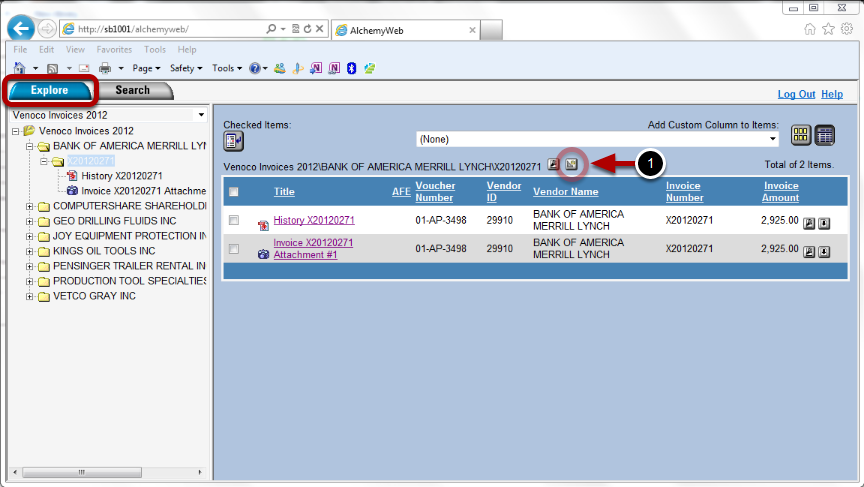Switch to the Search tab

click(132, 90)
